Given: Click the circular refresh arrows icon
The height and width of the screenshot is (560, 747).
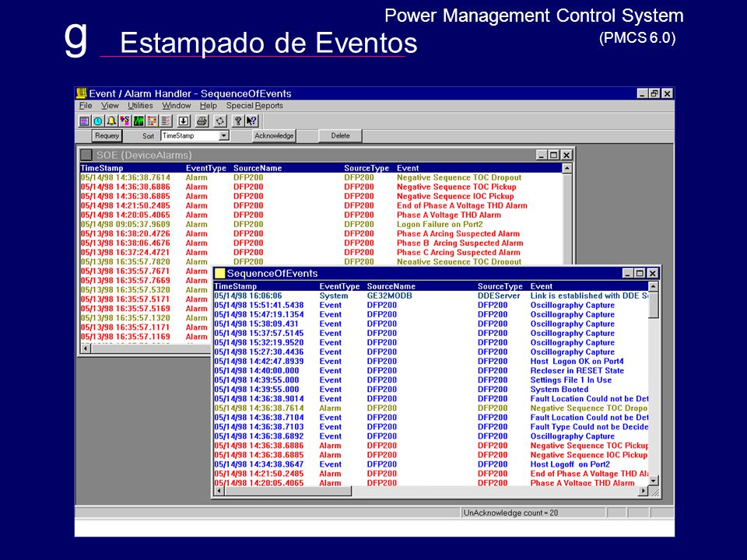Looking at the screenshot, I should (x=220, y=121).
